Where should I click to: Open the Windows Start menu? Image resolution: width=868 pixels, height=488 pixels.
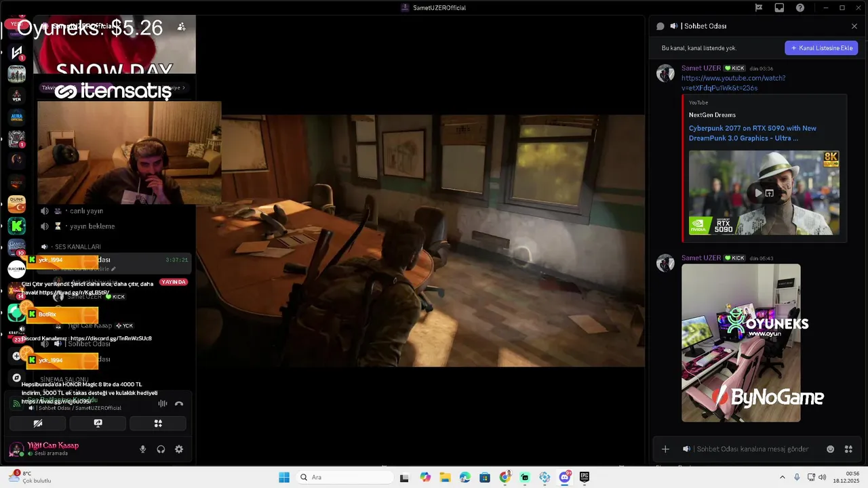(284, 477)
